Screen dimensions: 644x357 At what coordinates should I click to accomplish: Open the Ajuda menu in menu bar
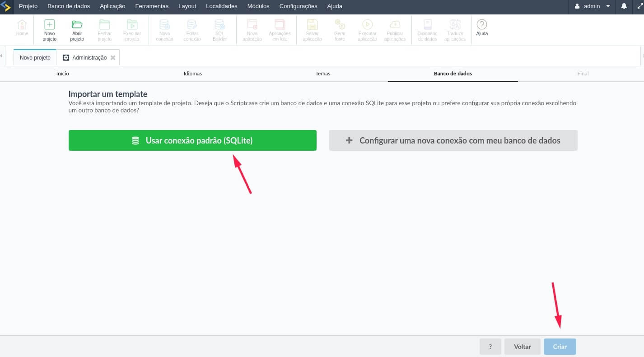[x=335, y=6]
